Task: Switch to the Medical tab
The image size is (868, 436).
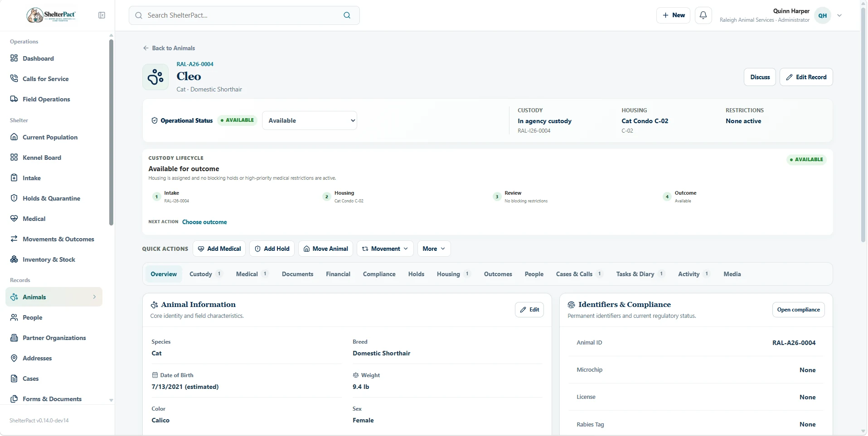Action: tap(252, 274)
